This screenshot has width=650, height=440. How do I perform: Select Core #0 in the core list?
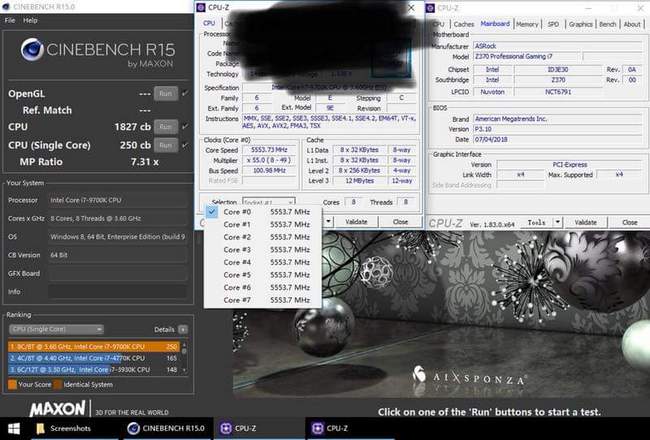(x=263, y=212)
